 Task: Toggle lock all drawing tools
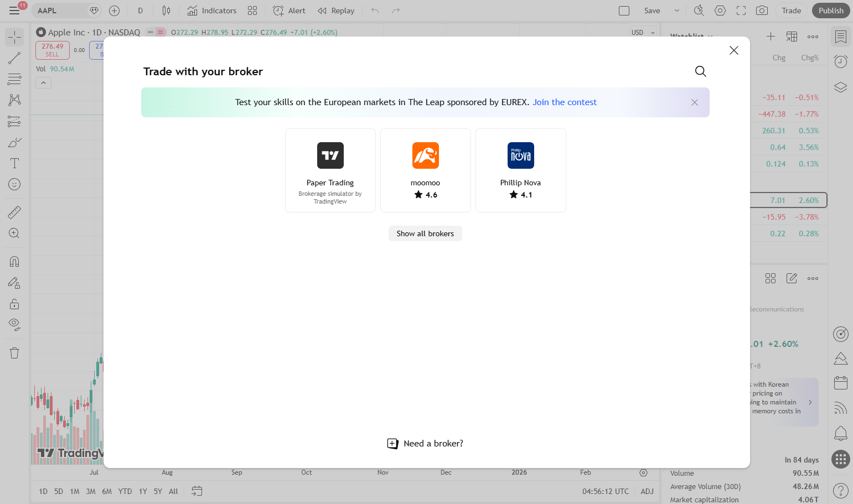point(14,304)
